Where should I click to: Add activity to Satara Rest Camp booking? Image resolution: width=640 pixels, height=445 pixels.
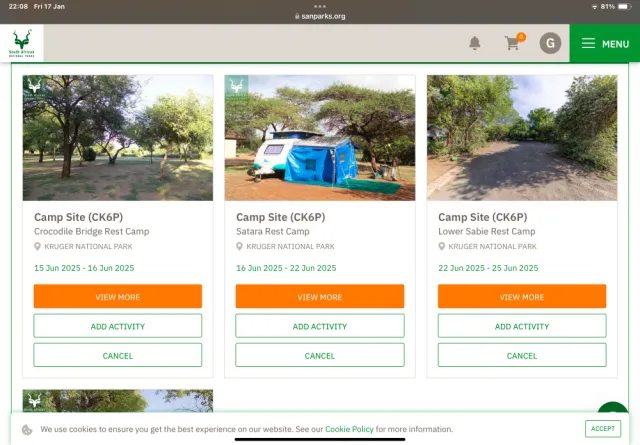pyautogui.click(x=320, y=326)
